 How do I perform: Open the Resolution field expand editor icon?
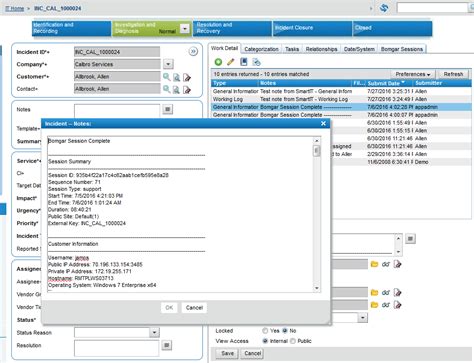click(167, 345)
